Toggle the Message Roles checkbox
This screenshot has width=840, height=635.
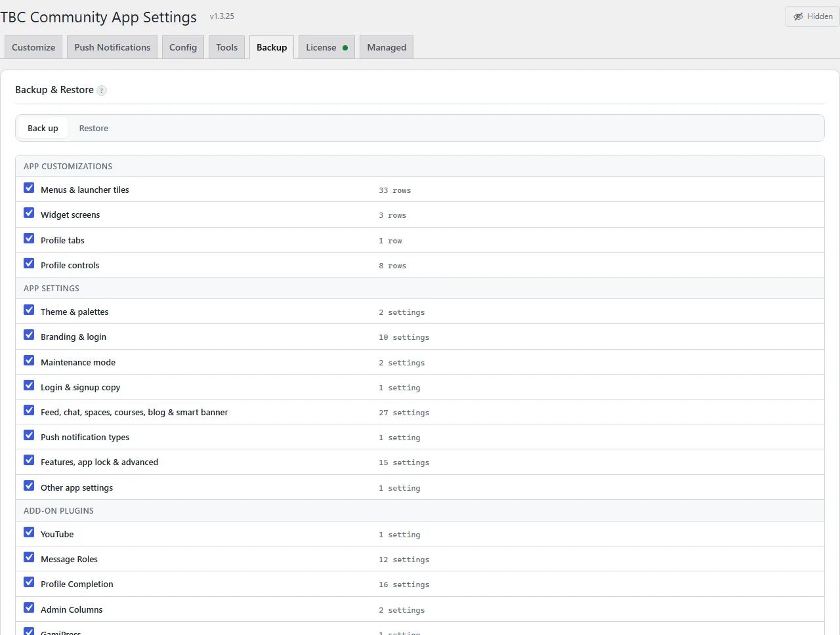pyautogui.click(x=29, y=557)
